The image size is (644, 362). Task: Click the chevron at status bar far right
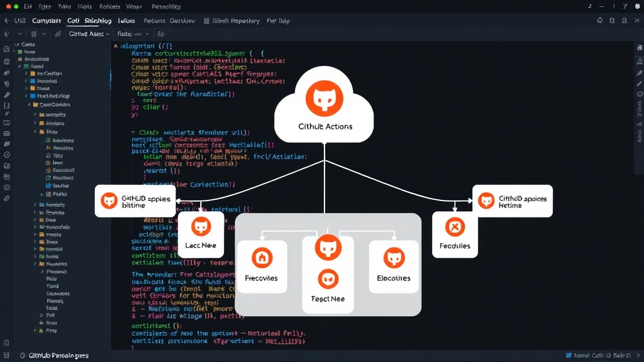(638, 355)
